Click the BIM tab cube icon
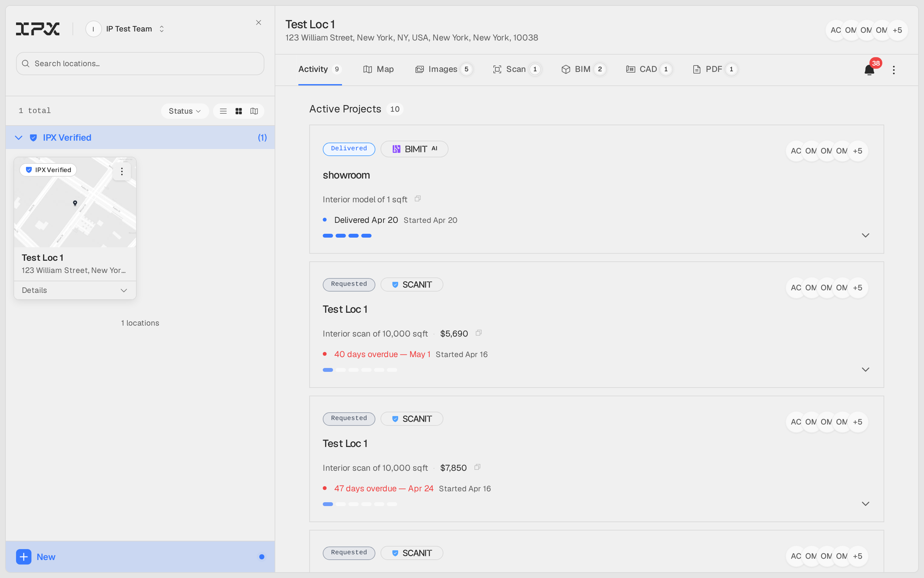This screenshot has height=578, width=924. pos(566,69)
